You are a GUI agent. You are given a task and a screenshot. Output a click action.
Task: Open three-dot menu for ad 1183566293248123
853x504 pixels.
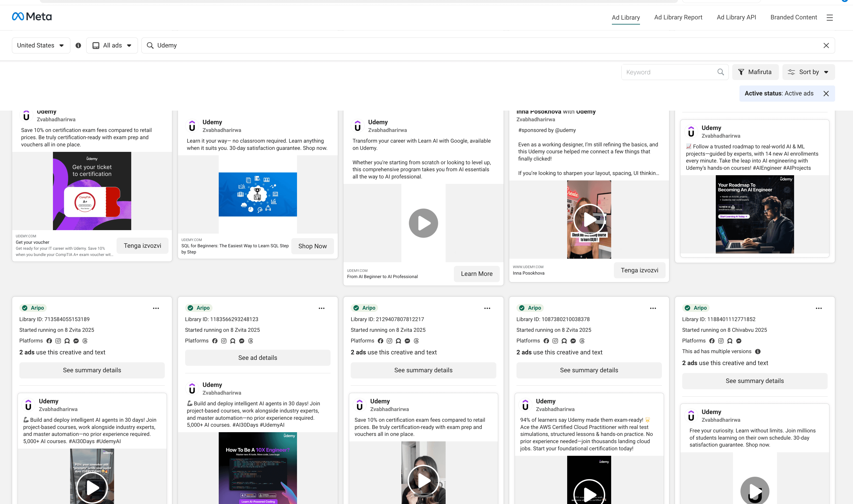(x=322, y=308)
